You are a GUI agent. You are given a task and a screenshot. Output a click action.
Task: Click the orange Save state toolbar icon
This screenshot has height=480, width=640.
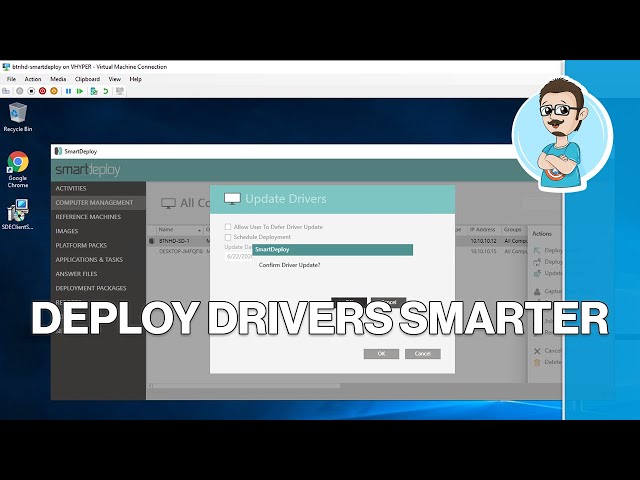[54, 91]
